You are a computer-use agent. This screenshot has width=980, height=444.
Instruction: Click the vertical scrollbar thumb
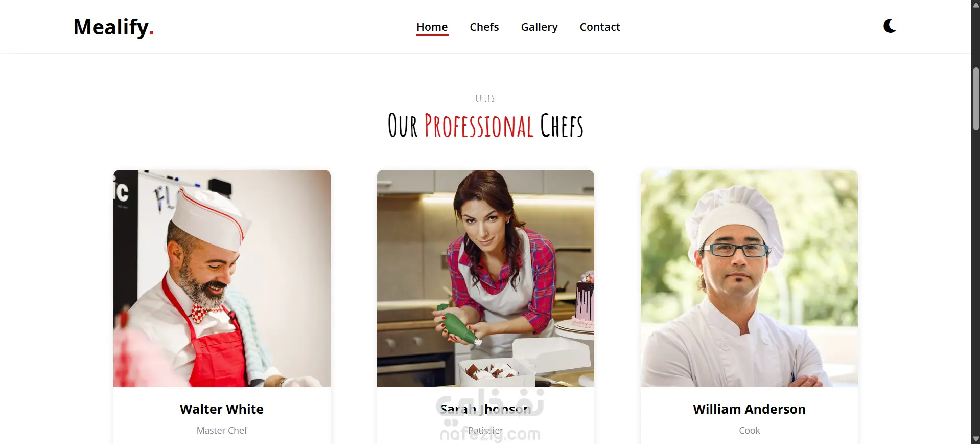coord(976,98)
